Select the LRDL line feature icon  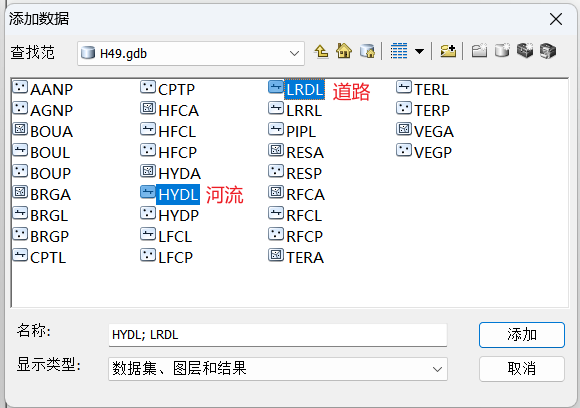(x=276, y=87)
